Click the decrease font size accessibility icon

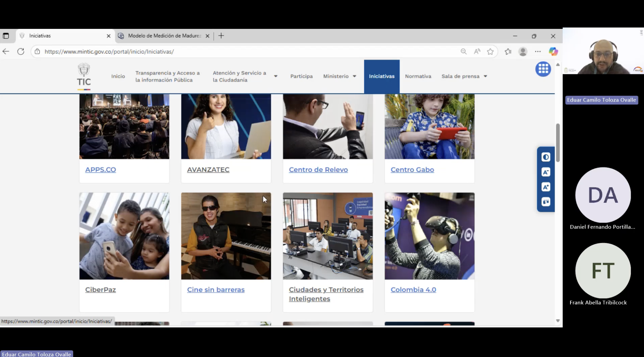[x=545, y=172]
